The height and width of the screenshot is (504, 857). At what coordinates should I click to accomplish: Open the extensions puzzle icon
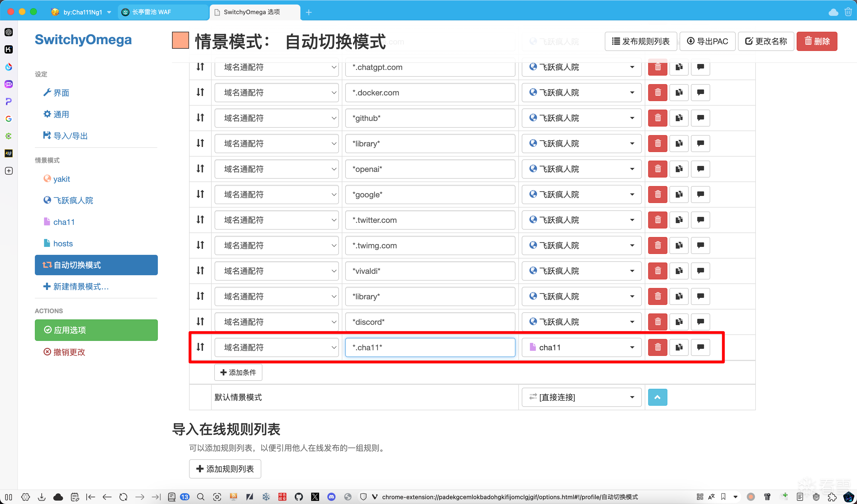pyautogui.click(x=832, y=497)
